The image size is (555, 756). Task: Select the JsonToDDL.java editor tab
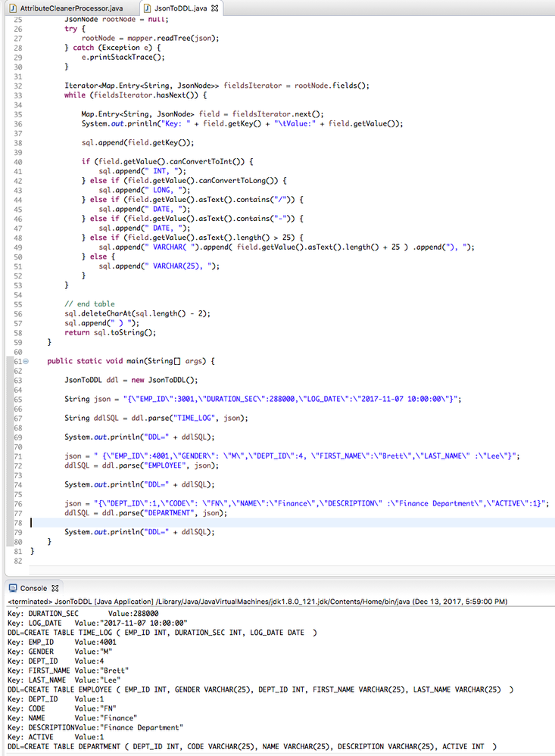pyautogui.click(x=180, y=8)
